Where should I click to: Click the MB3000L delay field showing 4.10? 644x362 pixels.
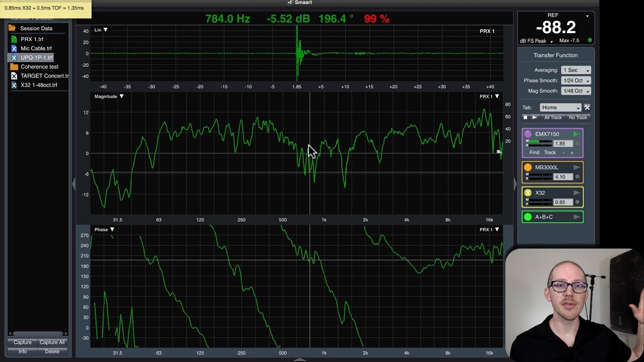[562, 177]
